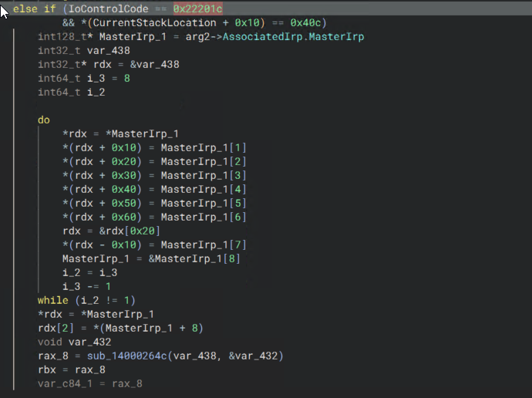The height and width of the screenshot is (398, 532).
Task: Click the 0x22201c constant in the condition
Action: coord(198,8)
